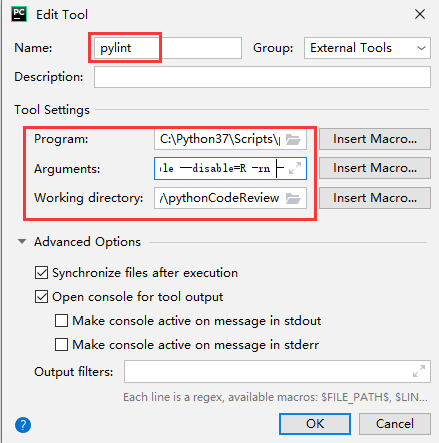439x443 pixels.
Task: Insert Macro for the Program field
Action: (375, 139)
